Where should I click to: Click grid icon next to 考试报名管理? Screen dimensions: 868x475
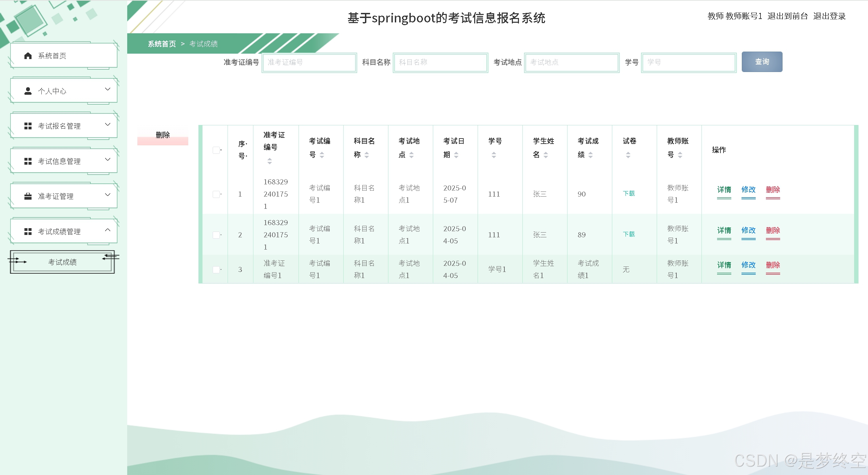click(x=28, y=126)
